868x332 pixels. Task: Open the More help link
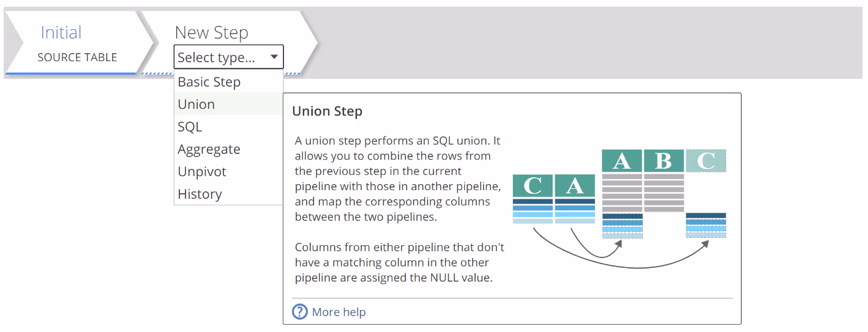339,312
